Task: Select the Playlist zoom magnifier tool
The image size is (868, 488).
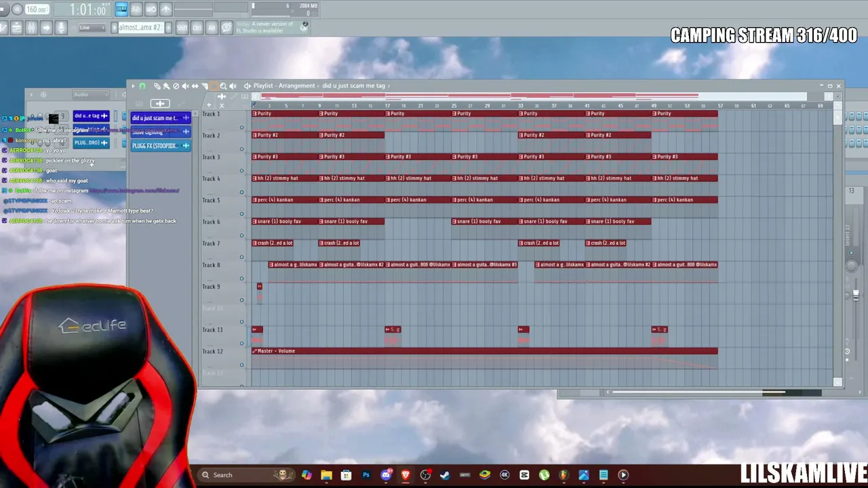Action: 223,86
